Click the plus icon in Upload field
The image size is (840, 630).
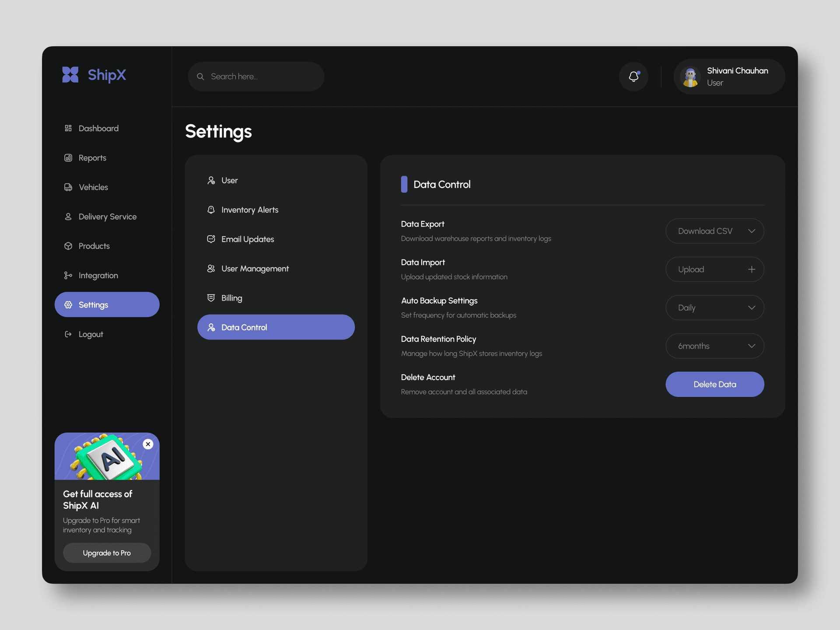[752, 269]
